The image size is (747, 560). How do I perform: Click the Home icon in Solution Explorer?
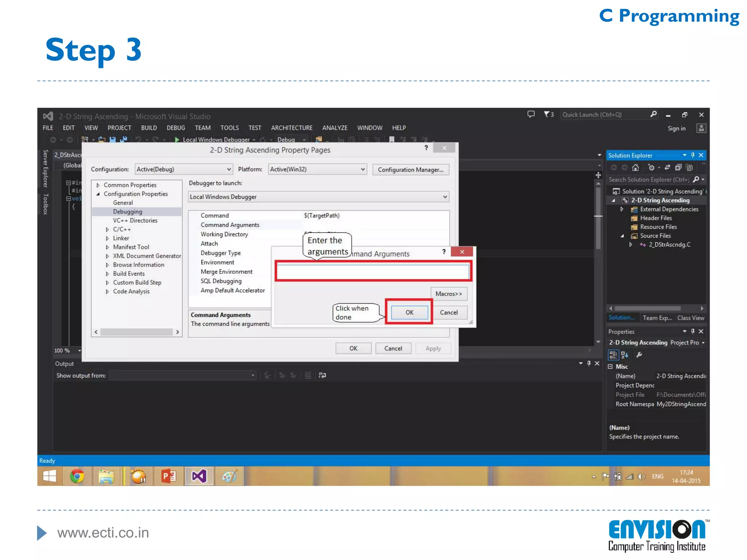[635, 167]
